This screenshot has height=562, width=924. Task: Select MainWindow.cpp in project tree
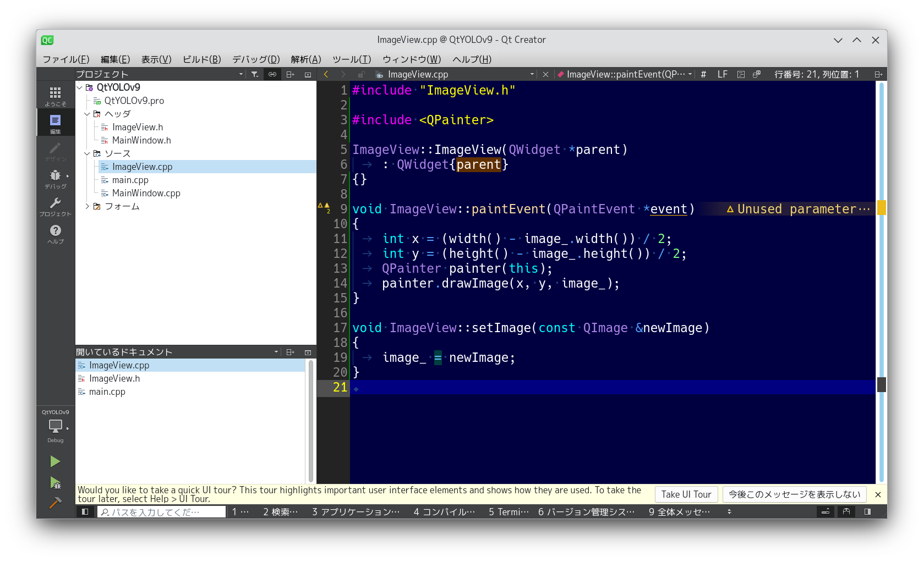(x=146, y=193)
